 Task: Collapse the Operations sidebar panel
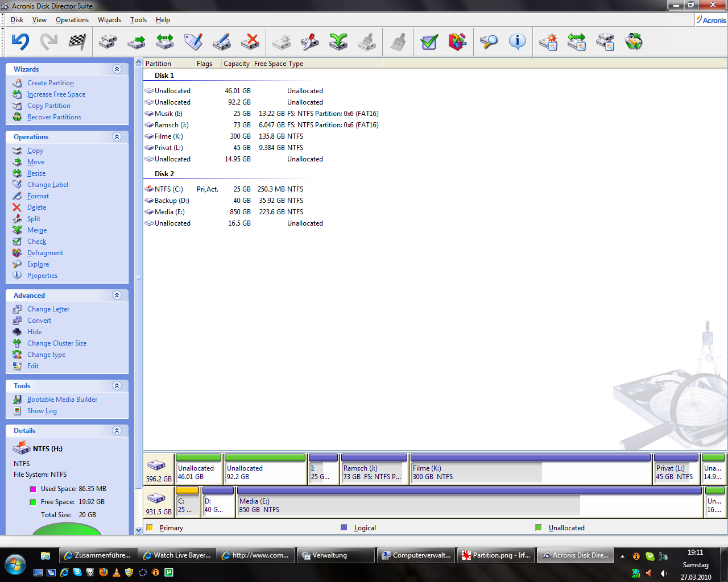coord(117,136)
